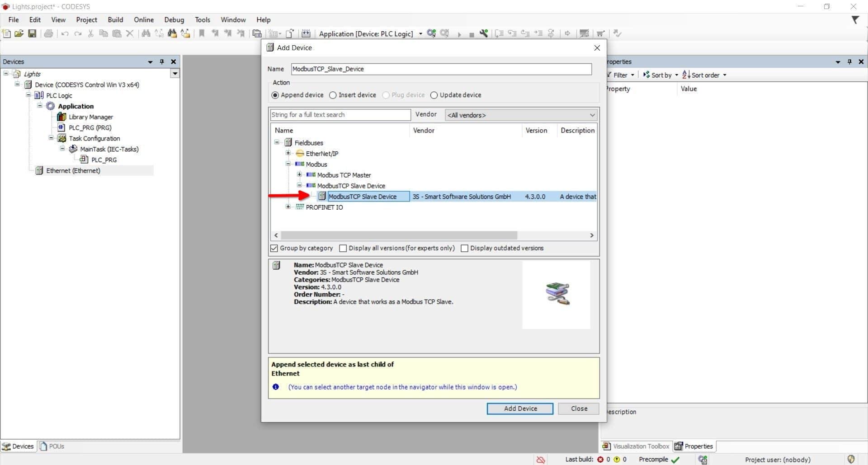Check Display outdated versions option
The image size is (868, 465).
(465, 248)
